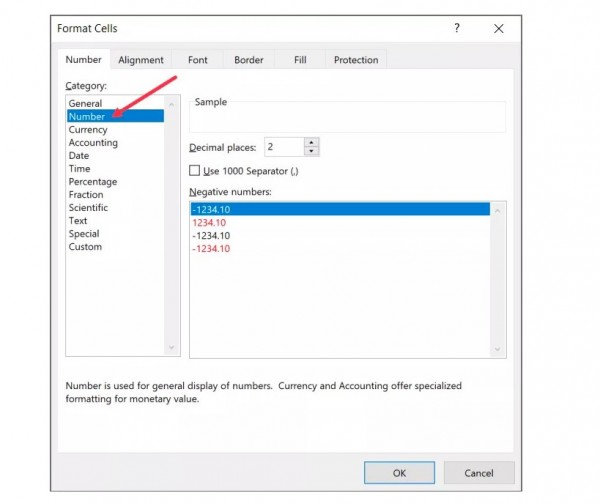
Task: Click Category list scroll up arrow
Action: click(x=171, y=104)
